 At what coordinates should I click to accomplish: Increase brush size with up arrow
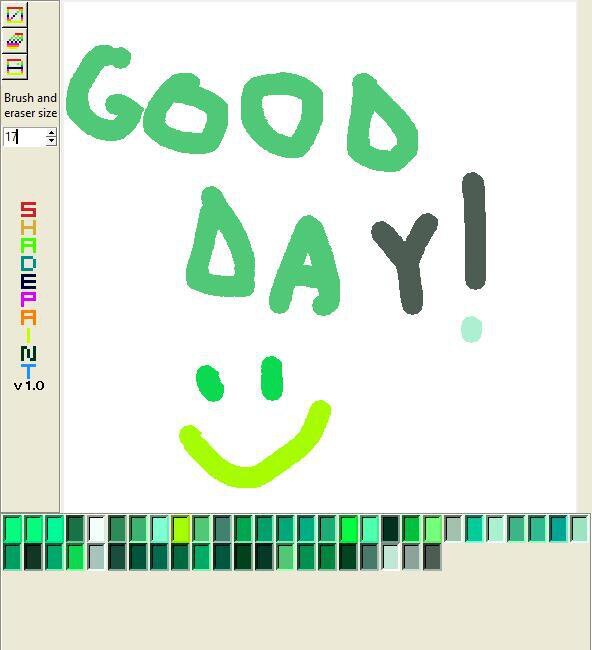tap(51, 133)
